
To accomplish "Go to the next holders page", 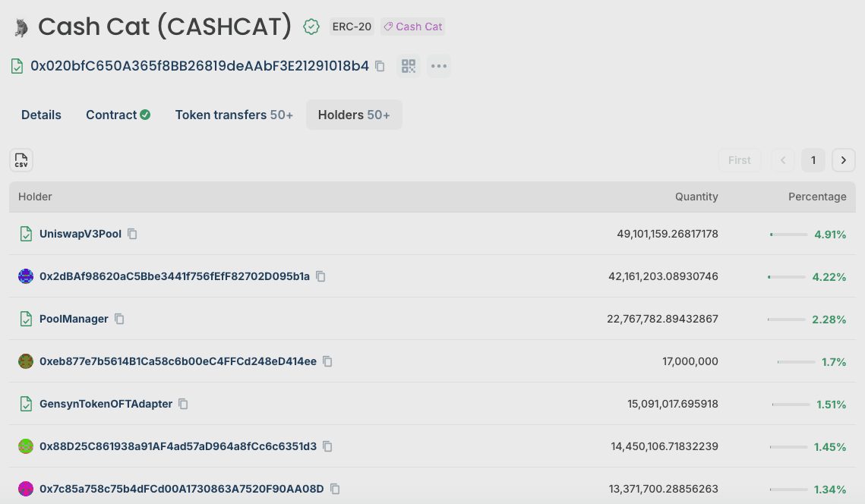I will pos(844,160).
